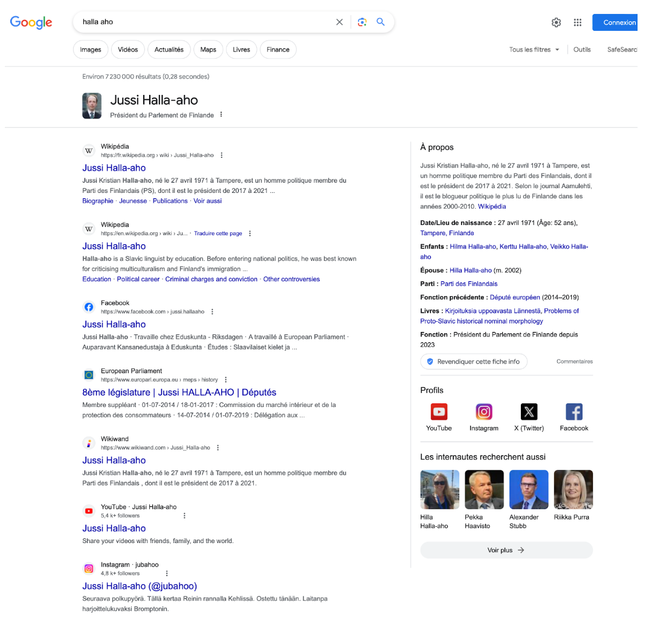The width and height of the screenshot is (672, 632).
Task: Select the Vidéos filter tab
Action: pyautogui.click(x=128, y=50)
